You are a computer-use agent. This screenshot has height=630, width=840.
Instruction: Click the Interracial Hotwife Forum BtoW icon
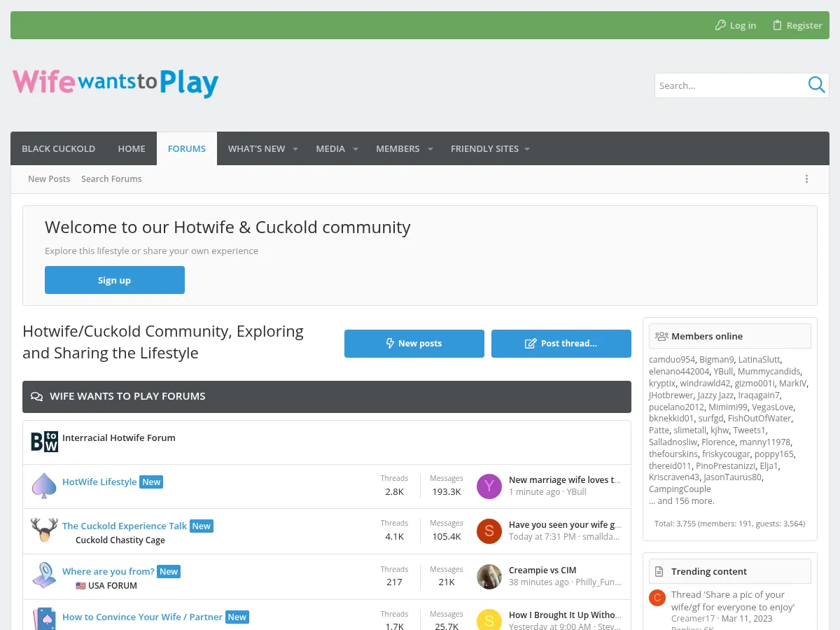point(44,442)
